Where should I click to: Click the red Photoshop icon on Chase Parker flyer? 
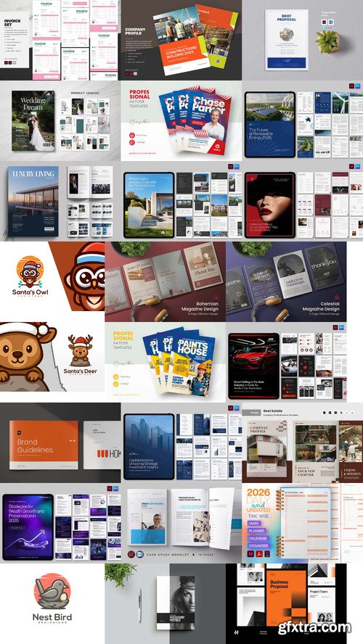132,135
